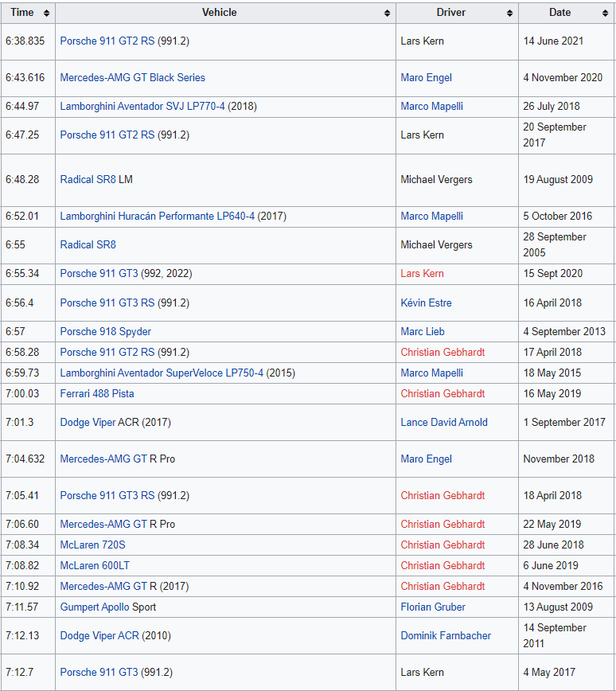The height and width of the screenshot is (691, 616).
Task: Sort table by Date column arrows
Action: [605, 14]
